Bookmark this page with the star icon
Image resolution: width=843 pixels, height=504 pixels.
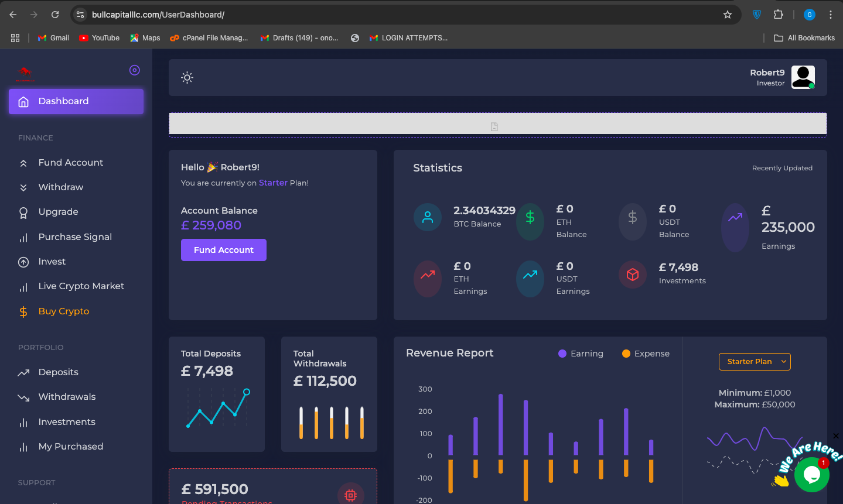[x=728, y=15]
